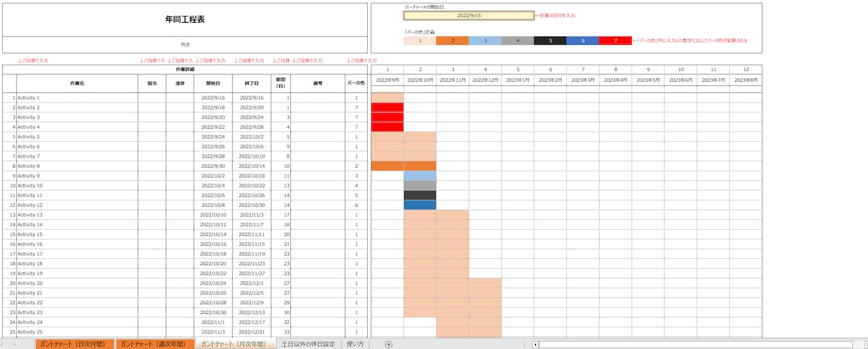868x349 pixels.
Task: Click the バーの色 column header
Action: [356, 83]
